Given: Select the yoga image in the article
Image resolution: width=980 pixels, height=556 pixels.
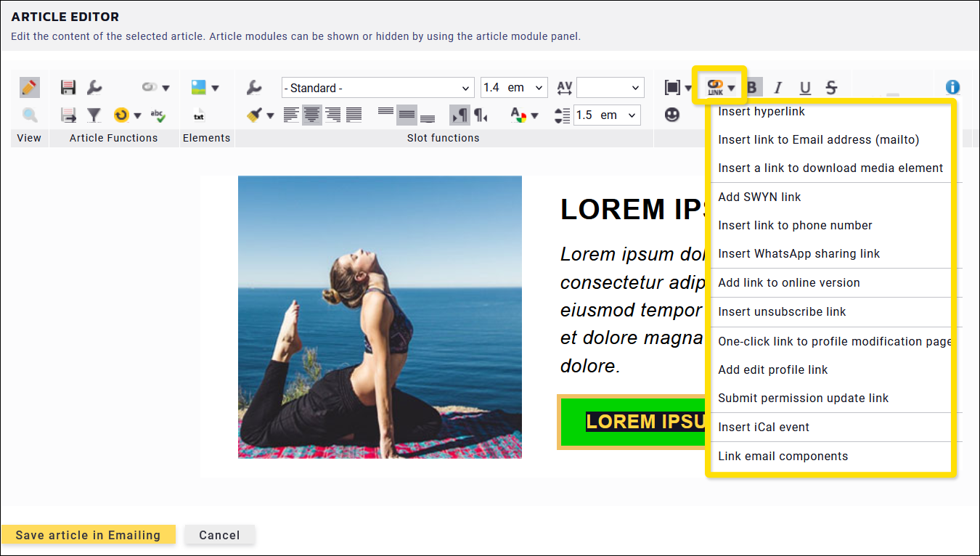Looking at the screenshot, I should click(x=380, y=316).
